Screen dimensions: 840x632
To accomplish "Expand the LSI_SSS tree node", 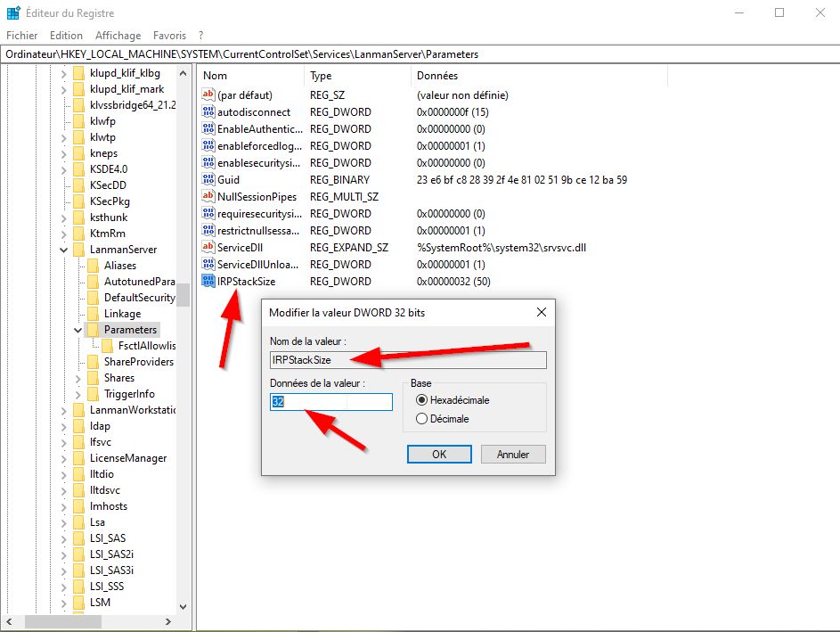I will (64, 587).
